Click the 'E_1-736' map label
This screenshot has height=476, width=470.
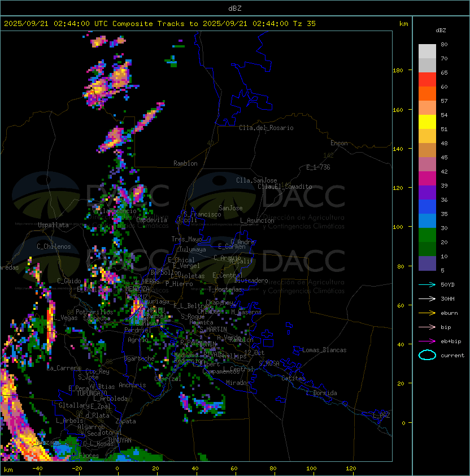(x=318, y=167)
